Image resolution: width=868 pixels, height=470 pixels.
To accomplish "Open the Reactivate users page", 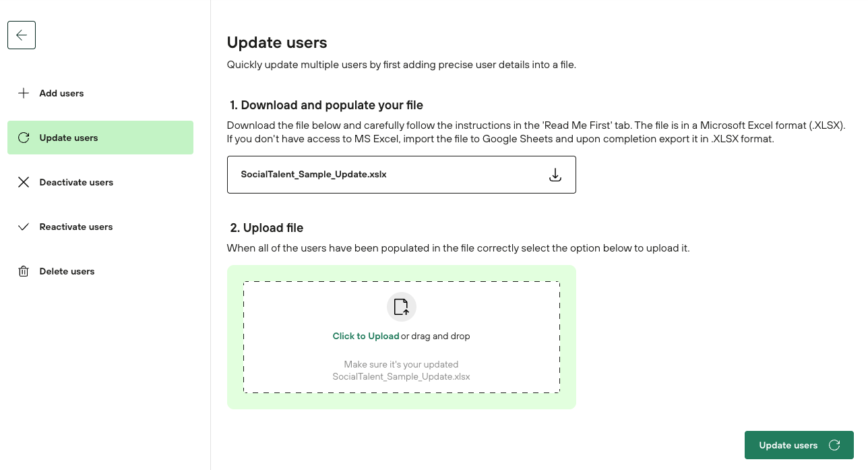I will 76,227.
